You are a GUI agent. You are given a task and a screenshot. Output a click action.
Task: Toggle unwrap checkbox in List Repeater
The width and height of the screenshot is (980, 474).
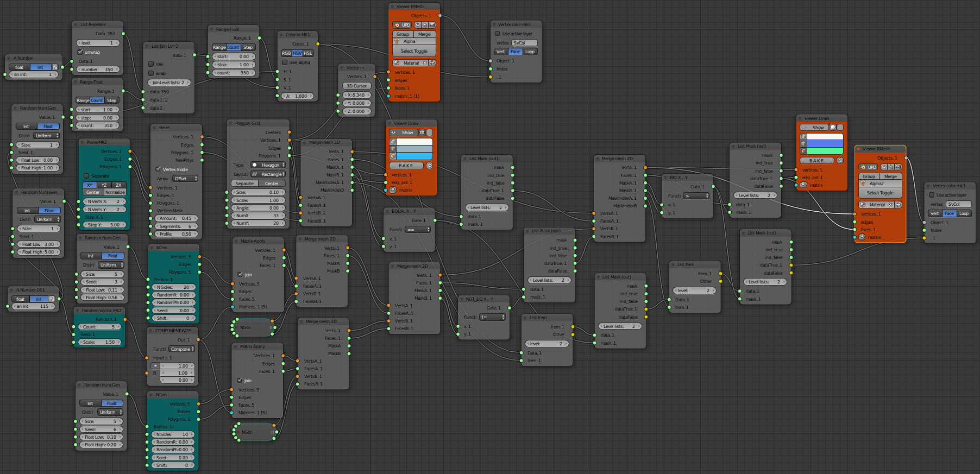(80, 52)
